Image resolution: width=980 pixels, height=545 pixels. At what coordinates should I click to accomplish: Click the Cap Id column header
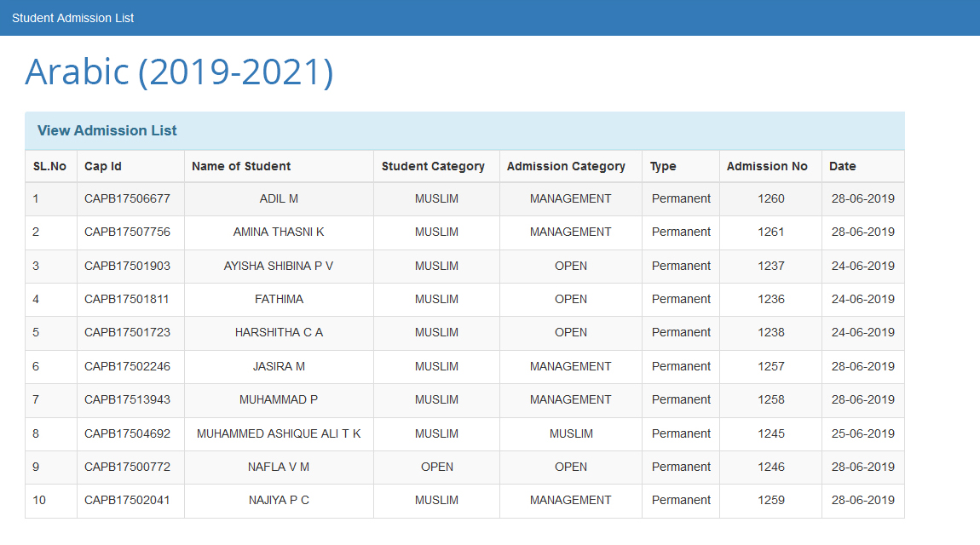pos(103,166)
